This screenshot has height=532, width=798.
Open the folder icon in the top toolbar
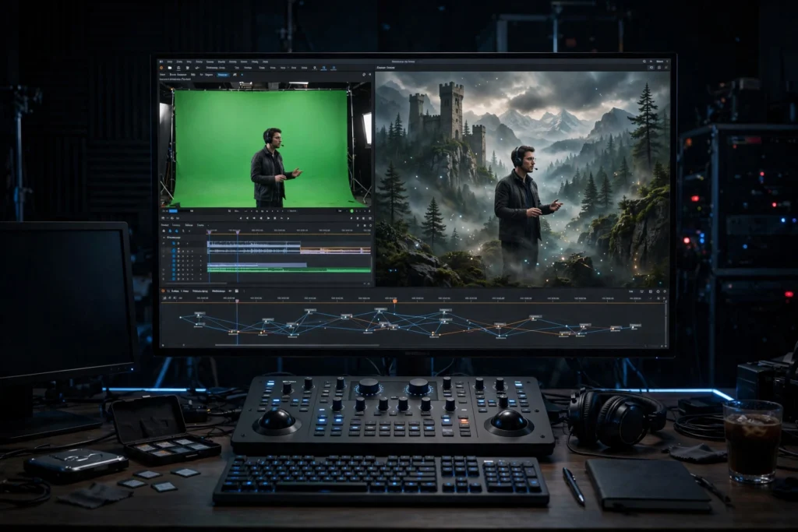pyautogui.click(x=170, y=68)
